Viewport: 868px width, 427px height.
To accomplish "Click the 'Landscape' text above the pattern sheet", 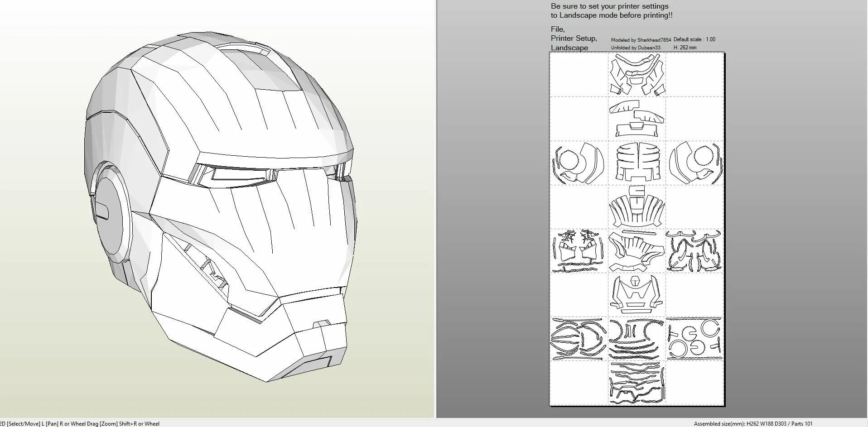I will pyautogui.click(x=569, y=48).
